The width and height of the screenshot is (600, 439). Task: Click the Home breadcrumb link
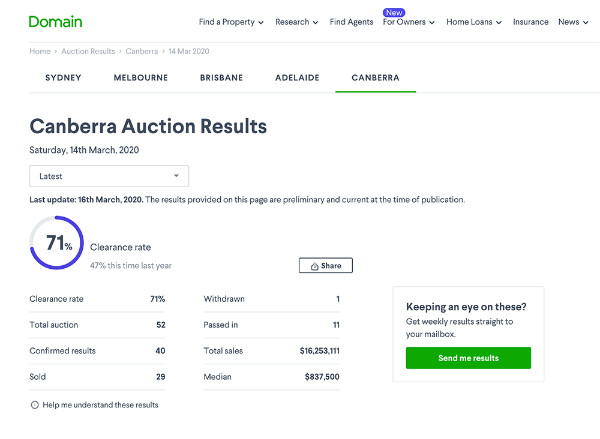point(39,50)
